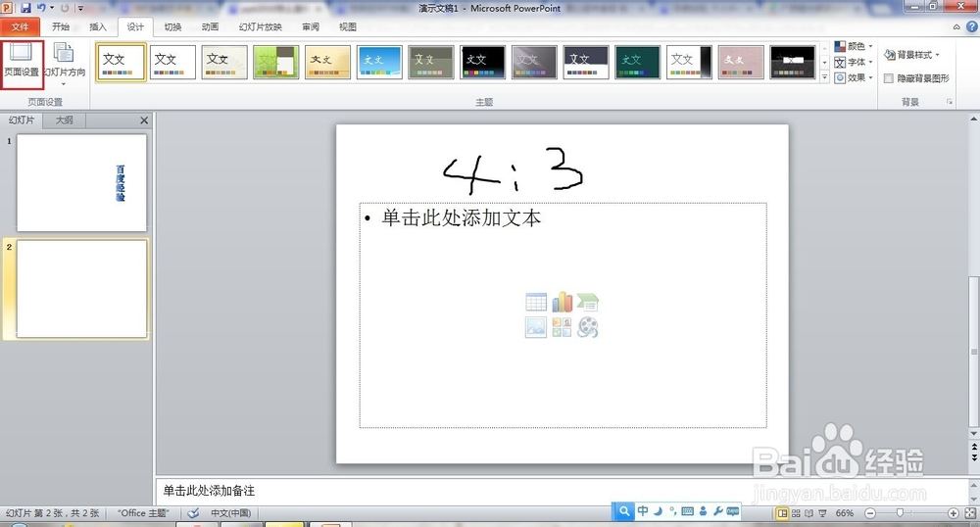Start Slide Show from status bar icon
The width and height of the screenshot is (980, 527).
click(x=822, y=513)
